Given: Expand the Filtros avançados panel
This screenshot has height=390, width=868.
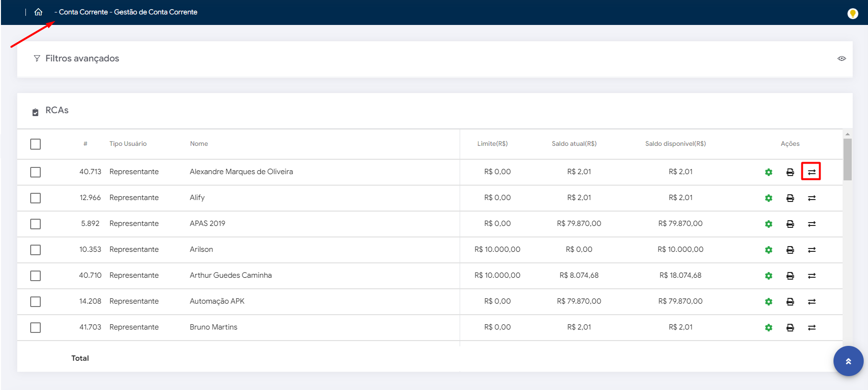Looking at the screenshot, I should (x=82, y=59).
